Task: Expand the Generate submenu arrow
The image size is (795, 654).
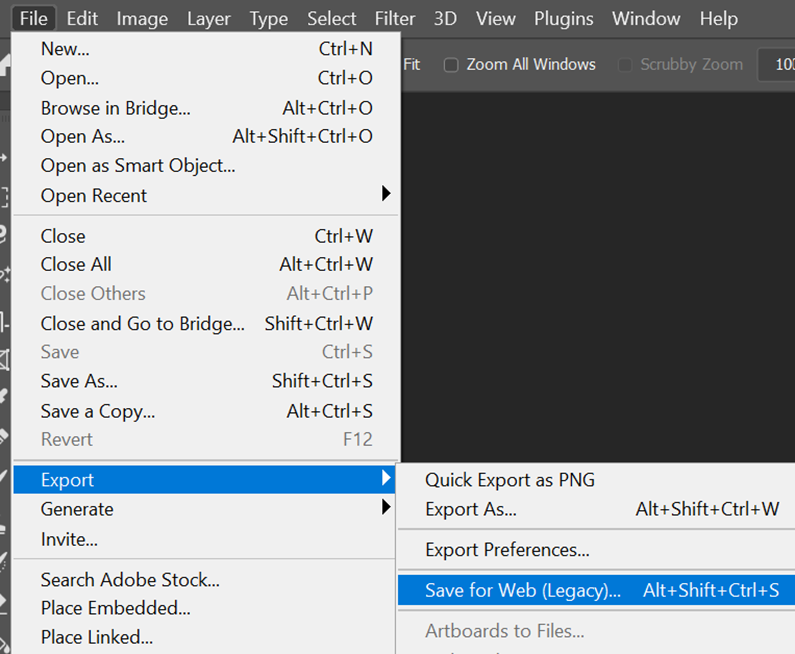Action: (x=386, y=508)
